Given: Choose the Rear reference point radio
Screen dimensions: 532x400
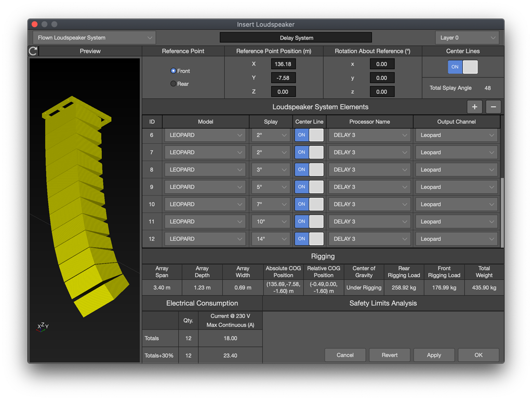Looking at the screenshot, I should [174, 84].
